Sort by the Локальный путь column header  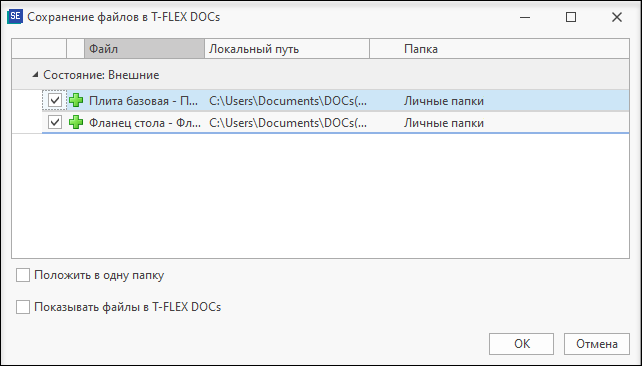(x=287, y=49)
